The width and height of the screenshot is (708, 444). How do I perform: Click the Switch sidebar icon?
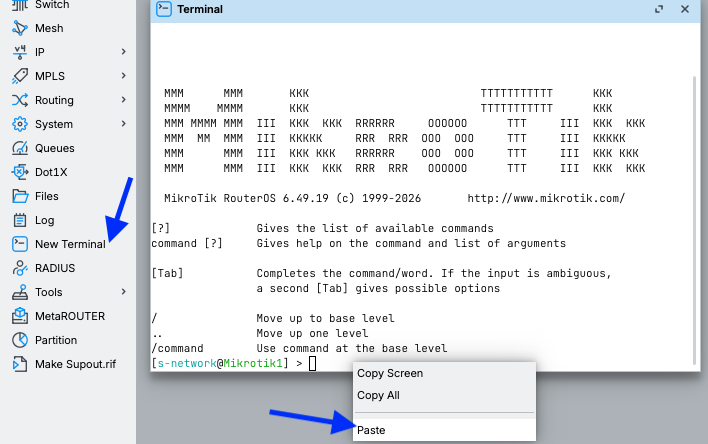tap(20, 5)
